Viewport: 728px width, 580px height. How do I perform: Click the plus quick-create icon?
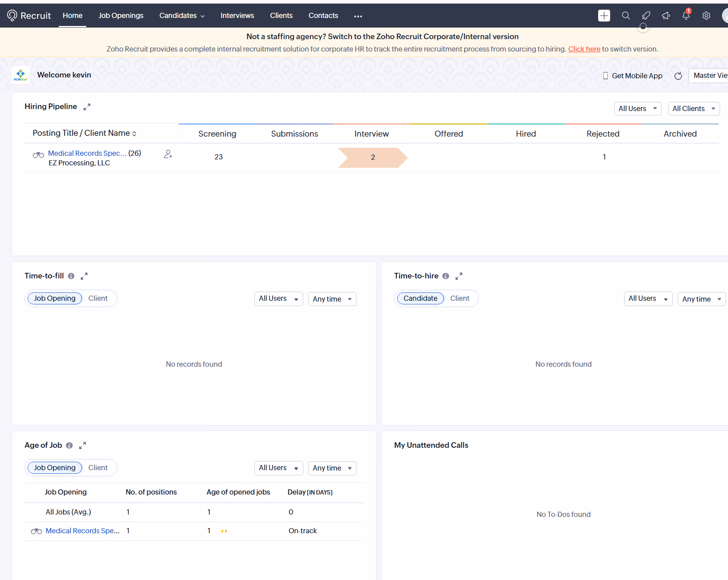pyautogui.click(x=604, y=16)
